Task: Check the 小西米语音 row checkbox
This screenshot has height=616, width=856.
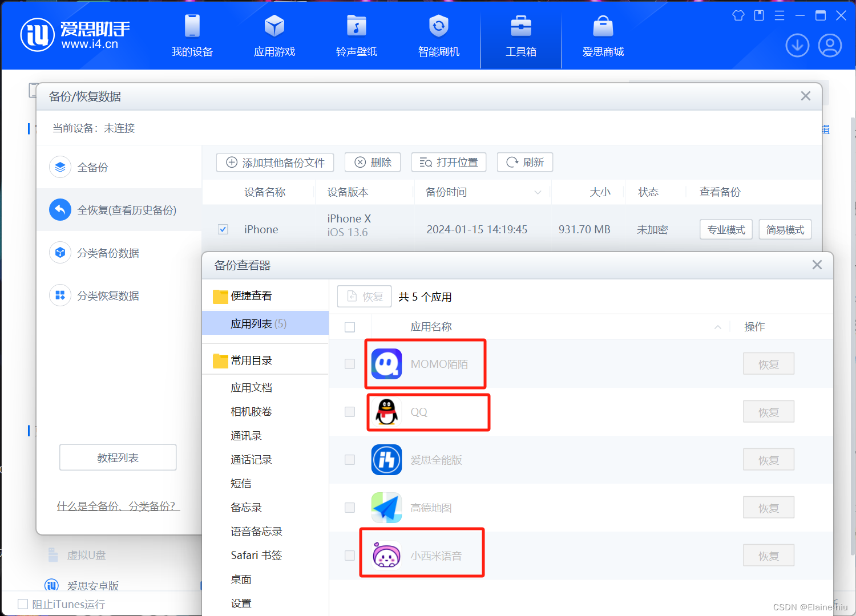Action: tap(350, 556)
